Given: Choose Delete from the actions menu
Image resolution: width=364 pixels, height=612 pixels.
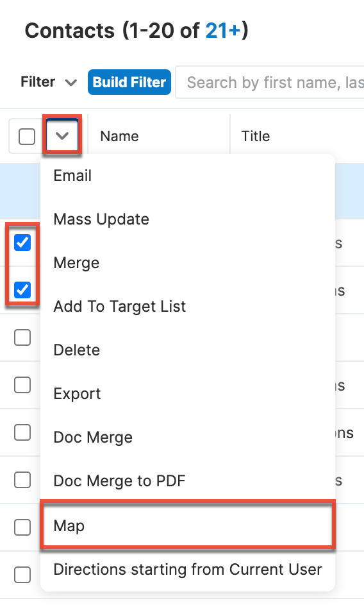Looking at the screenshot, I should point(188,350).
